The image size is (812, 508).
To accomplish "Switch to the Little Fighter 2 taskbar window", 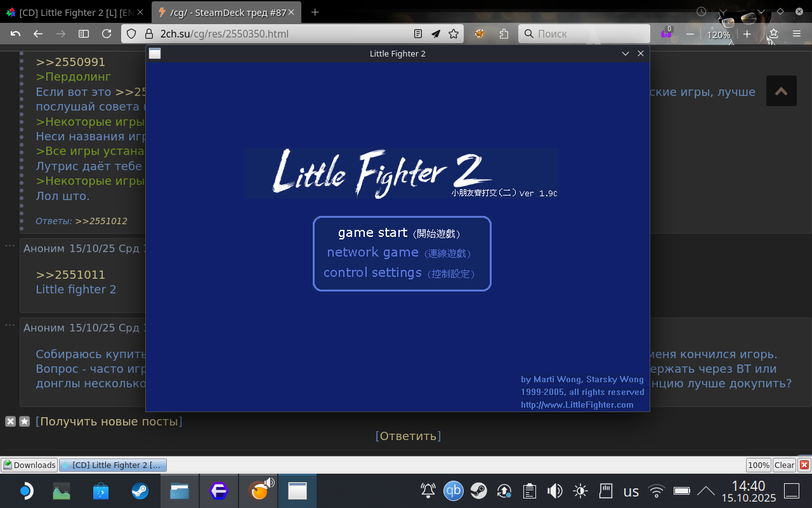I will [x=298, y=491].
